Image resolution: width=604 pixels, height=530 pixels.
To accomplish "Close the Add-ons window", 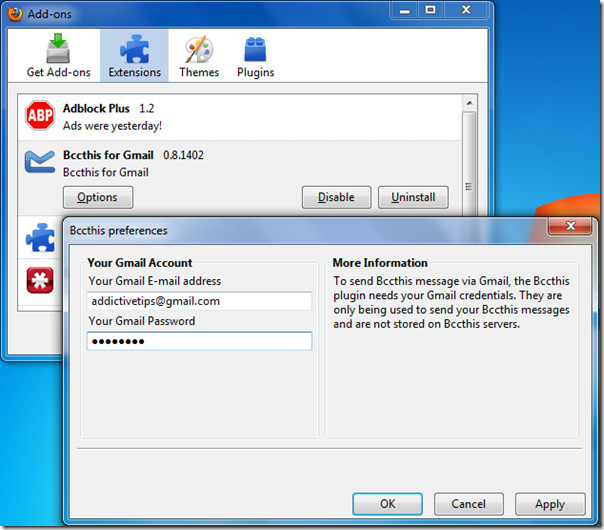I will coord(466,10).
